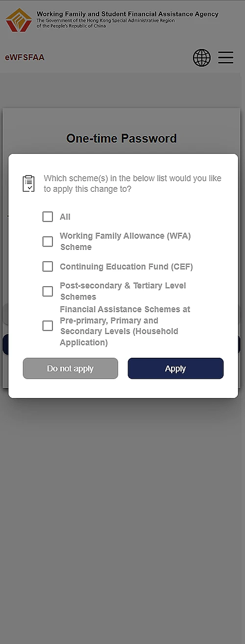Click the Post-secondary & Tertiary Level Schemes label
245x644 pixels.
pyautogui.click(x=123, y=291)
